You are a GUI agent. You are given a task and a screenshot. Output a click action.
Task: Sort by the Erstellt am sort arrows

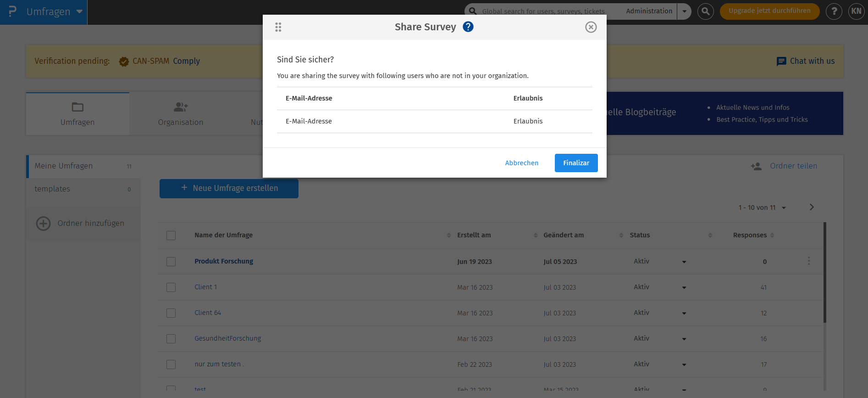tap(535, 235)
